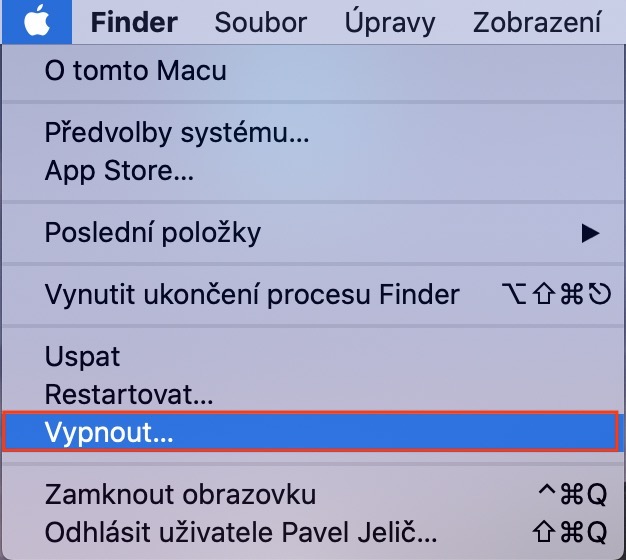Screen dimensions: 626x560
Task: Log out via Odhlásit uživatele Pavel Jelič…
Action: tap(241, 529)
